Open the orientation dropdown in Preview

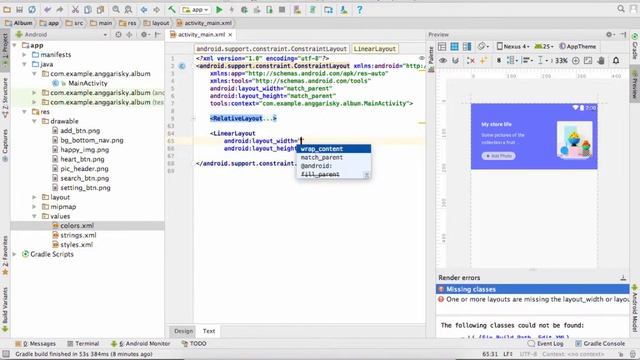coord(484,47)
